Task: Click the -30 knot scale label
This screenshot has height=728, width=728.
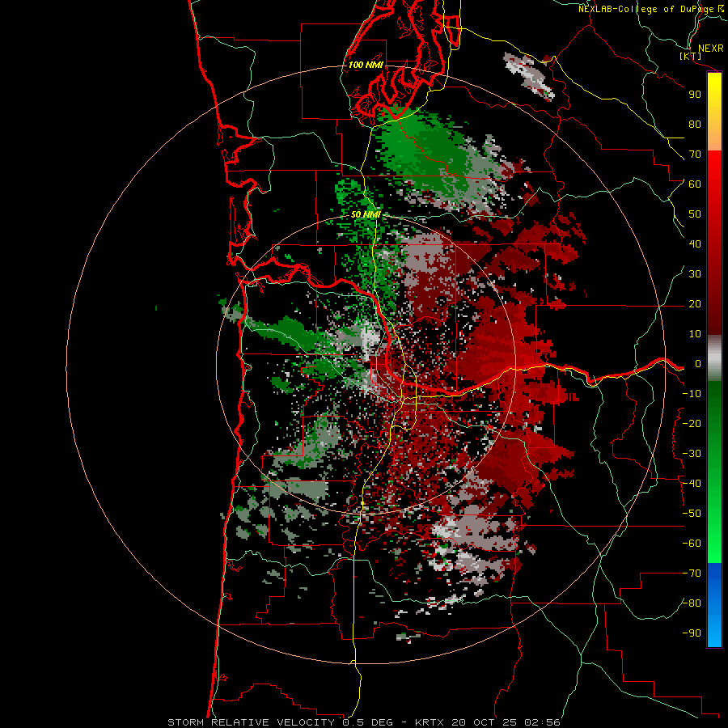Action: click(x=692, y=454)
